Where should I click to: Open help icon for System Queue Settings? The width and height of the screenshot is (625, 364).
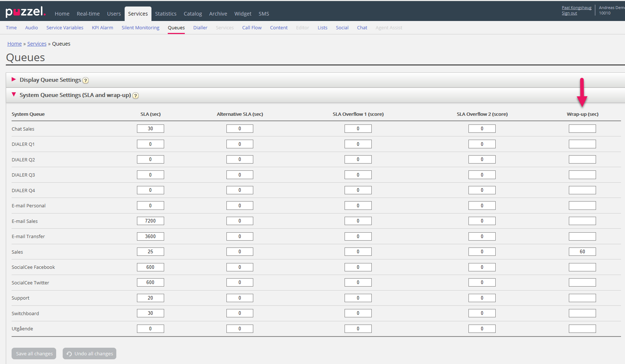coord(136,96)
